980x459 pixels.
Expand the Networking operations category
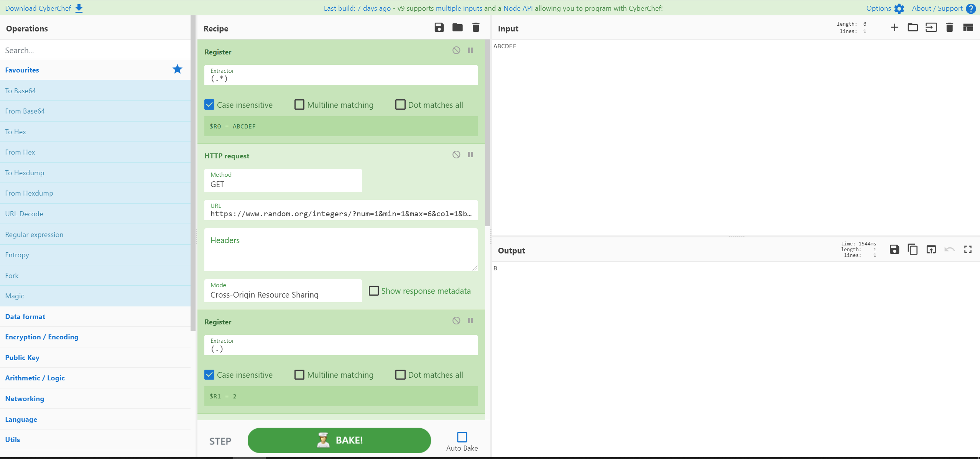[x=25, y=398]
